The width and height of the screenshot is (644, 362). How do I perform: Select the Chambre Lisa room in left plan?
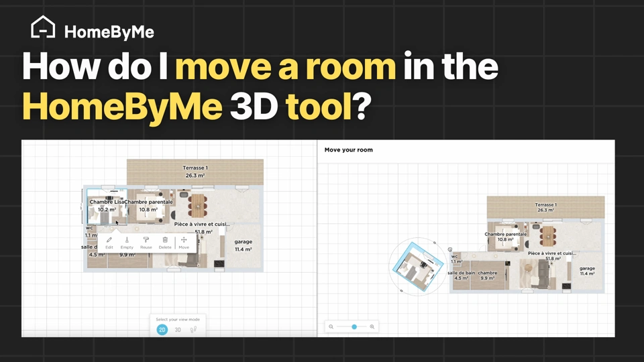(107, 207)
